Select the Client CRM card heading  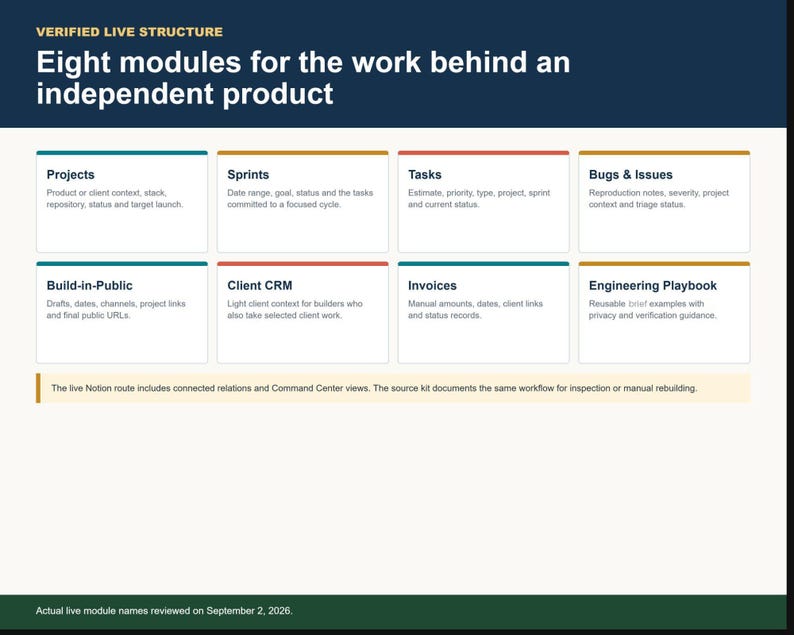point(260,286)
